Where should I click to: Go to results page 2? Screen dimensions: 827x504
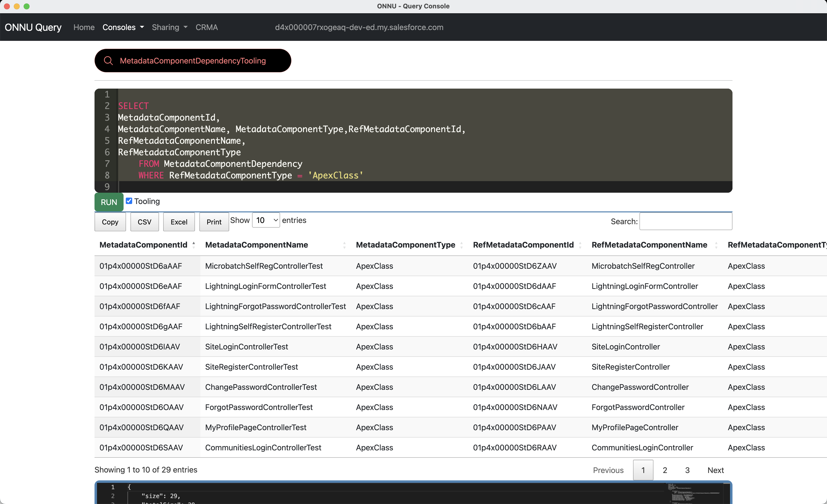(x=665, y=470)
